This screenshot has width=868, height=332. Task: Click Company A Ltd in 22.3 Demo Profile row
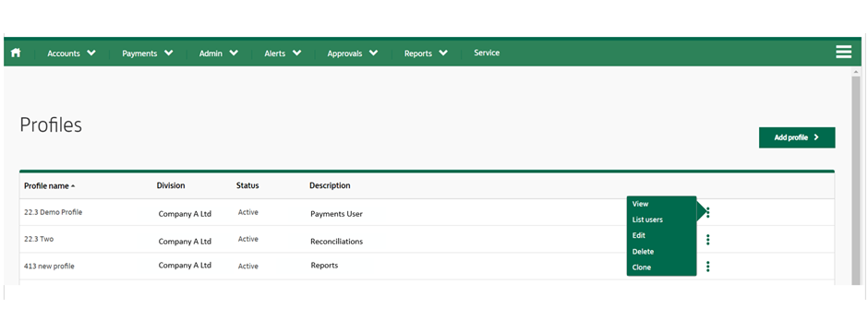(185, 214)
